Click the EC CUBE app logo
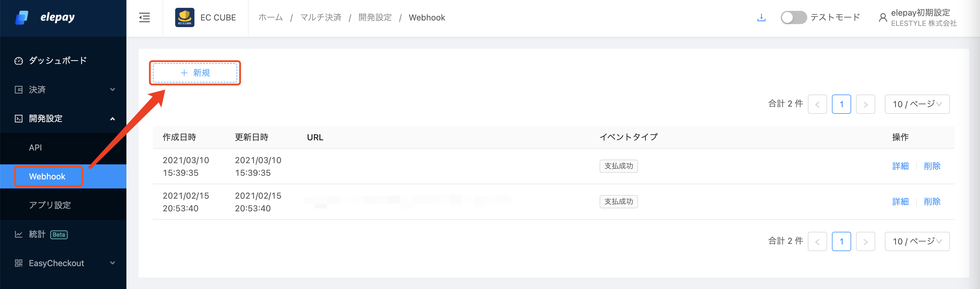980x289 pixels. (185, 17)
